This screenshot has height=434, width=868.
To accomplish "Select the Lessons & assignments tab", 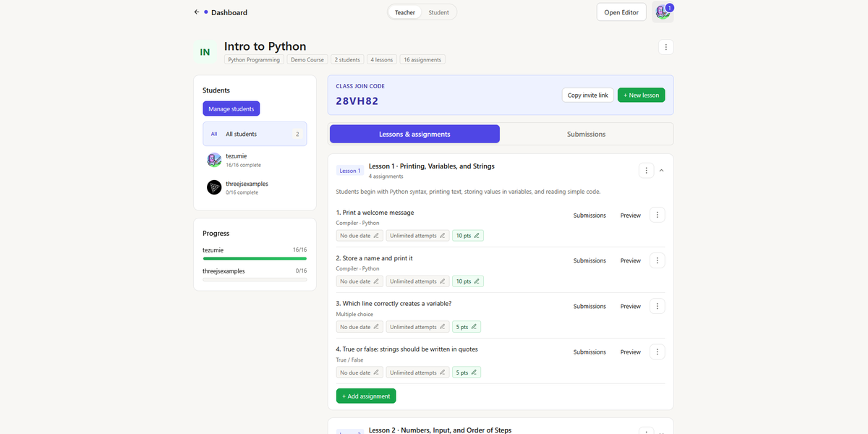I will point(414,134).
